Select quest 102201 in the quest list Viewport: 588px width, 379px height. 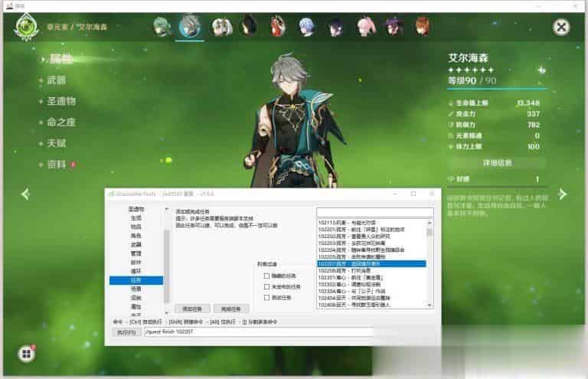[x=371, y=230]
